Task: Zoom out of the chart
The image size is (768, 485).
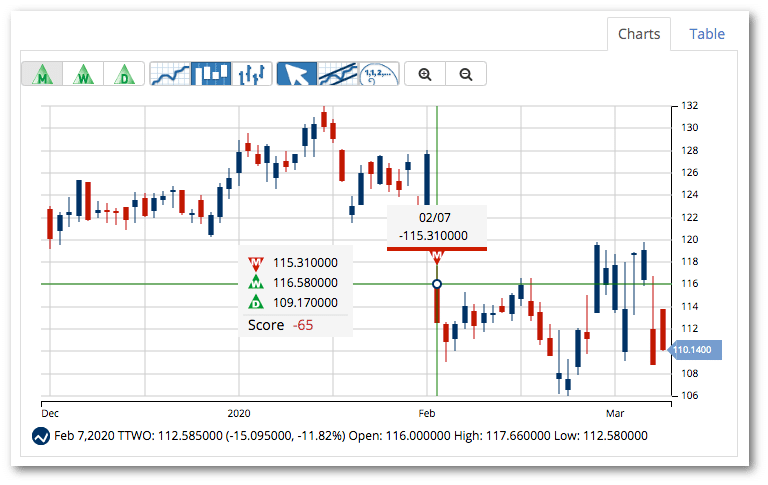Action: (466, 74)
